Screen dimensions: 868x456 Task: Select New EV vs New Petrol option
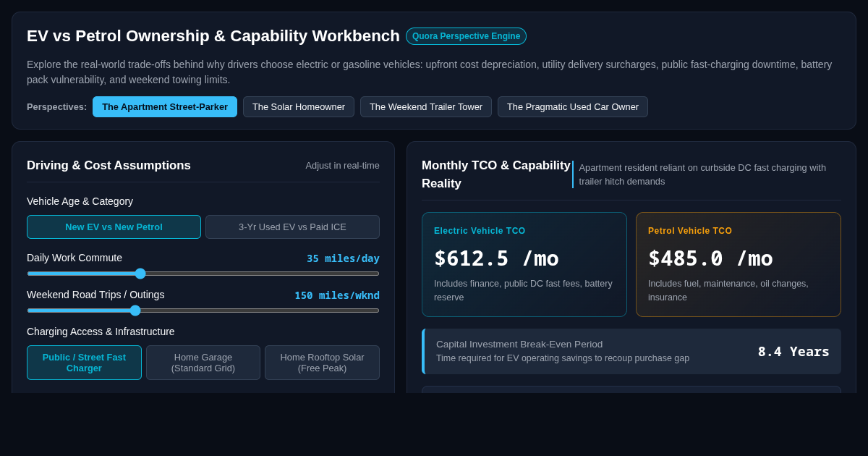pyautogui.click(x=114, y=227)
